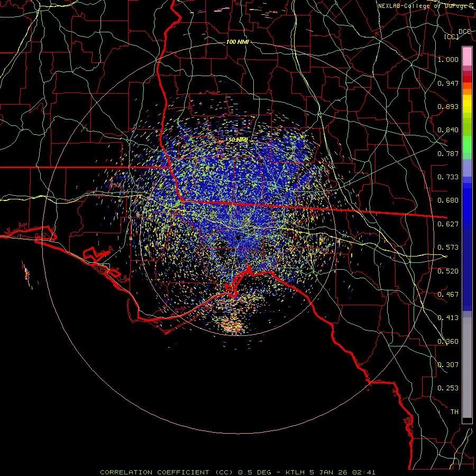
Task: Click the black radar site dot at center
Action: point(239,237)
